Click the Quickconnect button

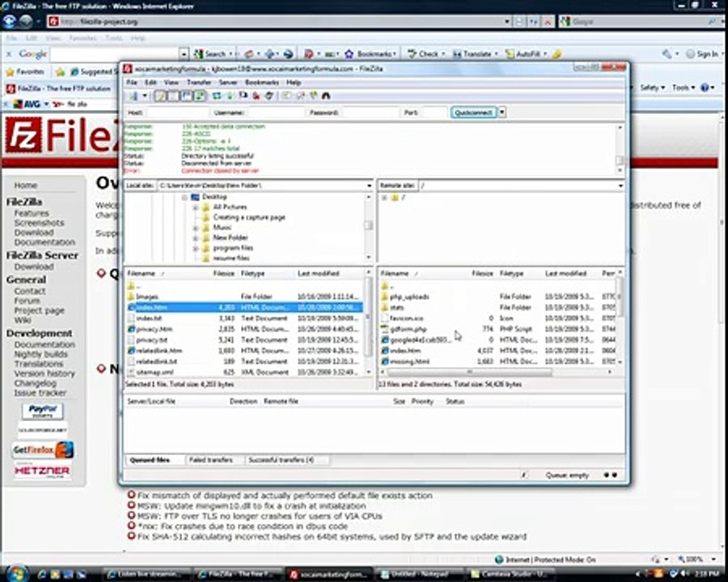coord(473,112)
